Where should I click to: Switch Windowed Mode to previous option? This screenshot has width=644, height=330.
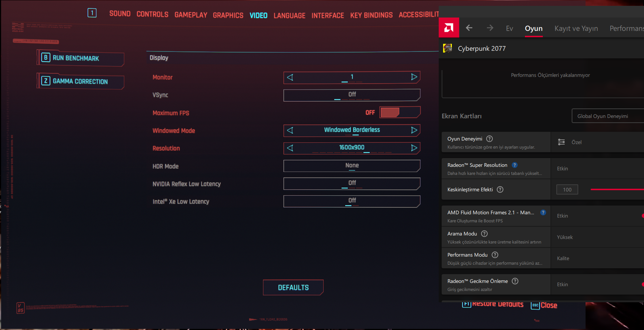pos(290,130)
